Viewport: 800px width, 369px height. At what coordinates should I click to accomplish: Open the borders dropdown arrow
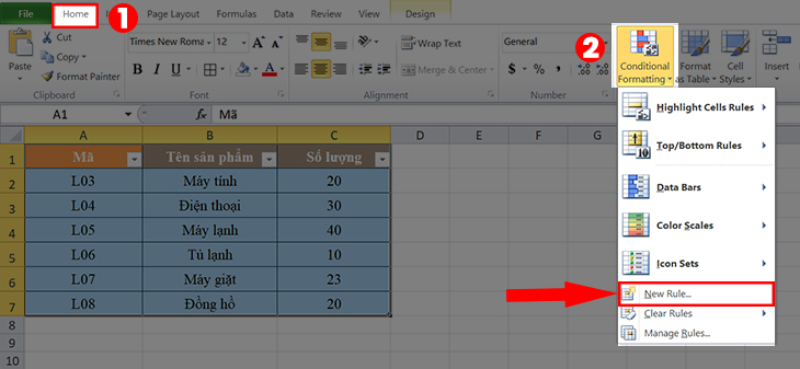coord(222,69)
